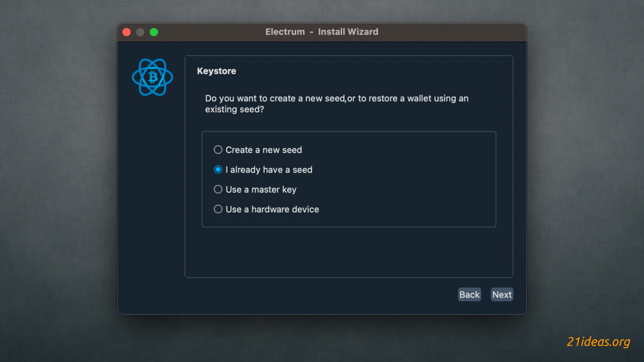
Task: Close the Install Wizard window
Action: (x=127, y=32)
